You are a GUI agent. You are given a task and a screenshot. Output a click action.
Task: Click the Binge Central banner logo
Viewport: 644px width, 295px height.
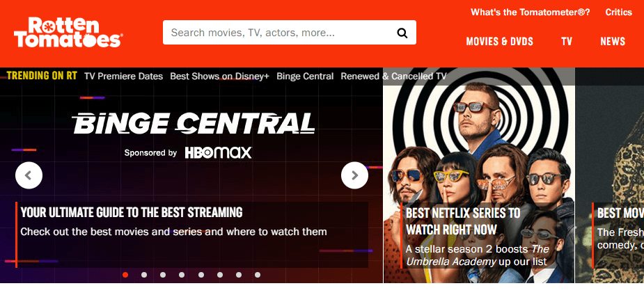coord(194,124)
